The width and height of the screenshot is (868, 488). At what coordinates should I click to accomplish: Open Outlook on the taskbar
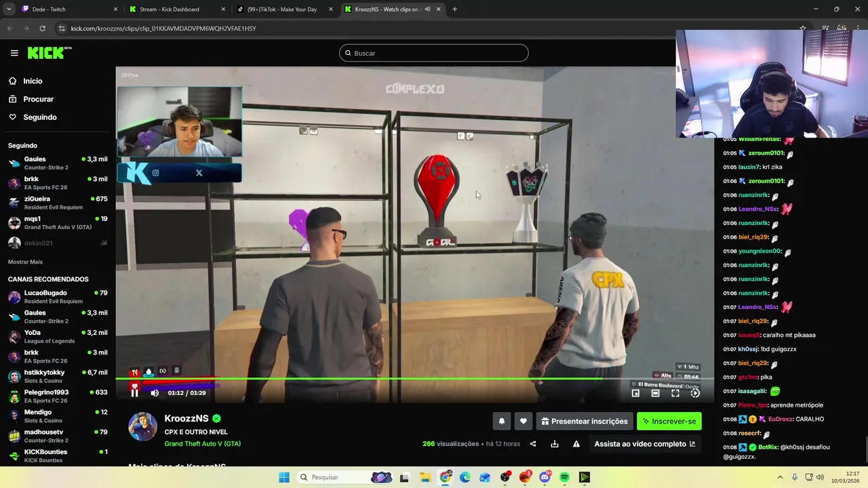[485, 477]
